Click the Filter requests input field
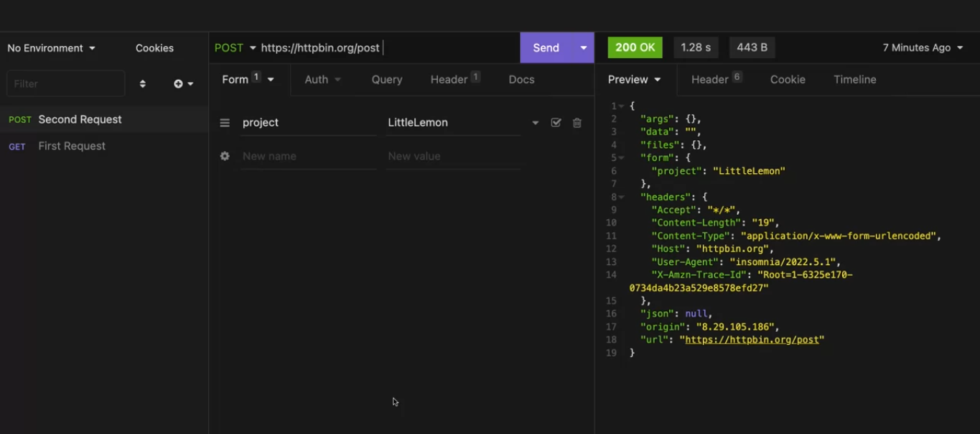Viewport: 980px width, 434px height. pyautogui.click(x=65, y=84)
